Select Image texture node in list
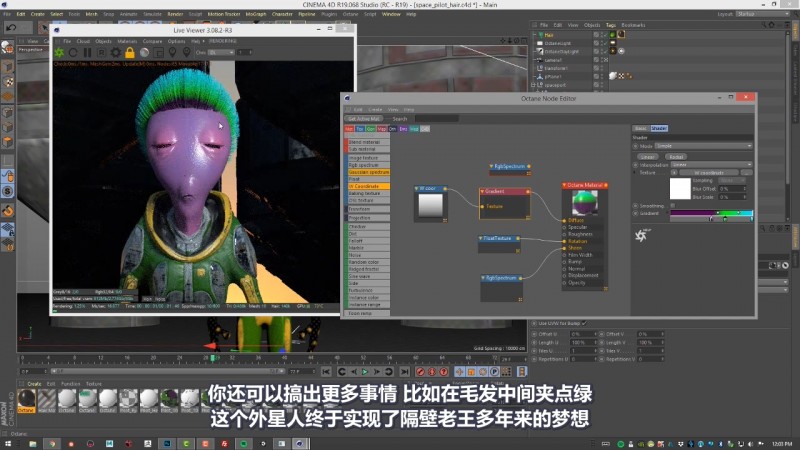800x450 pixels. (x=368, y=158)
